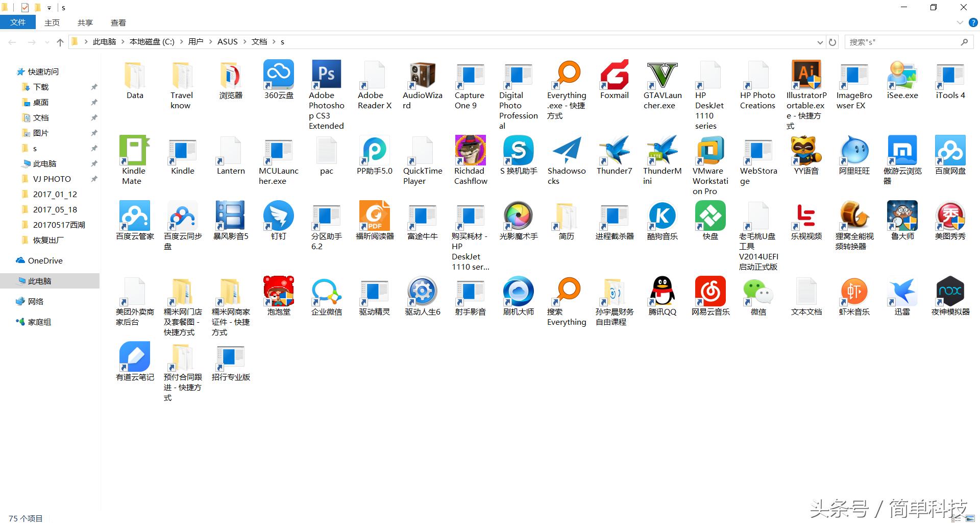Open 网易云音乐 shortcut
The image size is (980, 526).
click(x=709, y=291)
